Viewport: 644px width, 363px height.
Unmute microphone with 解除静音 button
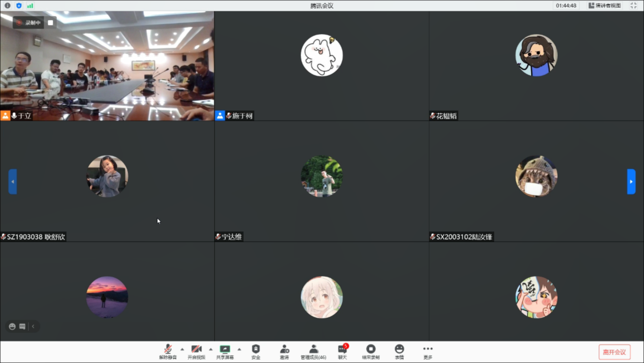[168, 351]
